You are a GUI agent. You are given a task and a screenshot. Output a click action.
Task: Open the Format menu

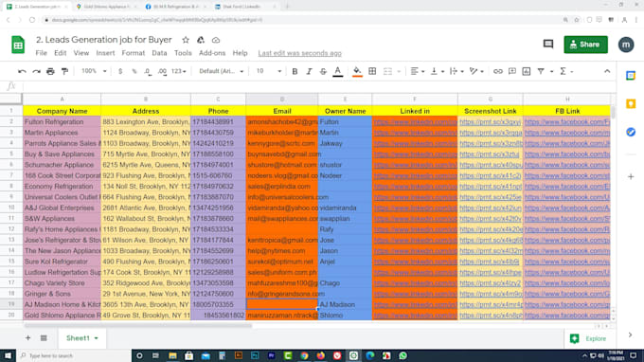coord(134,53)
